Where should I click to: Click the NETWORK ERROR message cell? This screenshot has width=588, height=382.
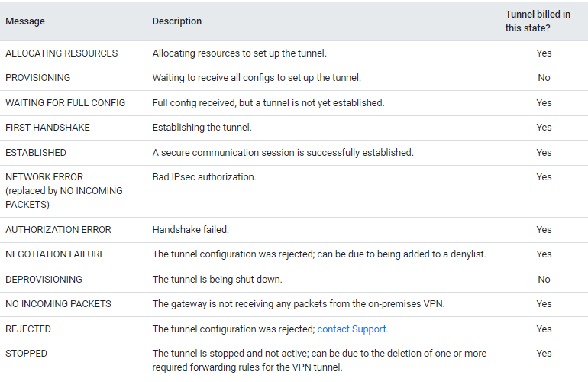44,177
